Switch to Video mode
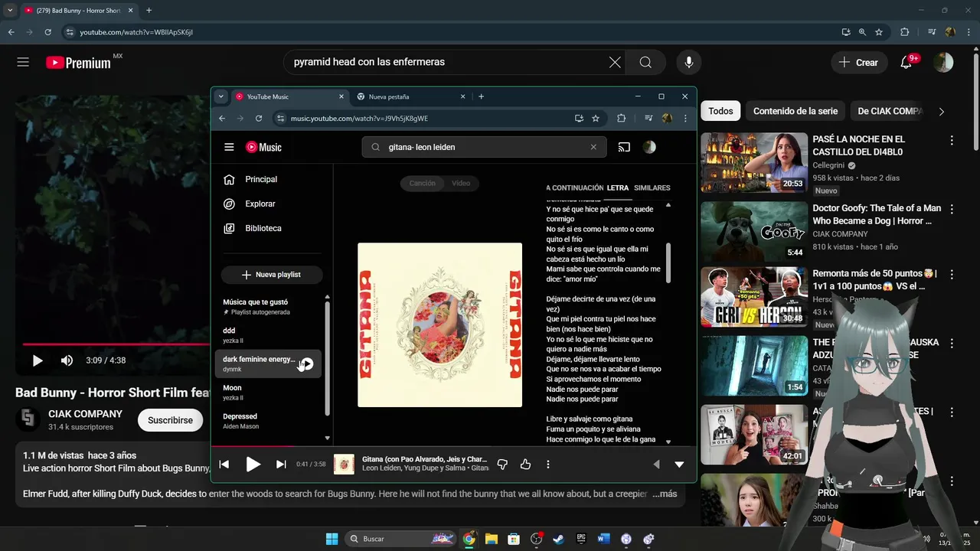This screenshot has width=980, height=551. 461,183
